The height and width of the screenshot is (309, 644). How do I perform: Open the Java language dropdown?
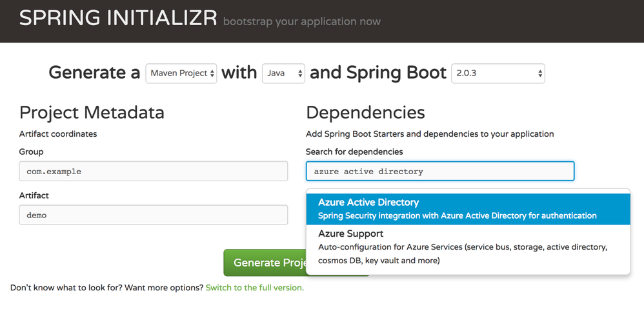(x=283, y=74)
